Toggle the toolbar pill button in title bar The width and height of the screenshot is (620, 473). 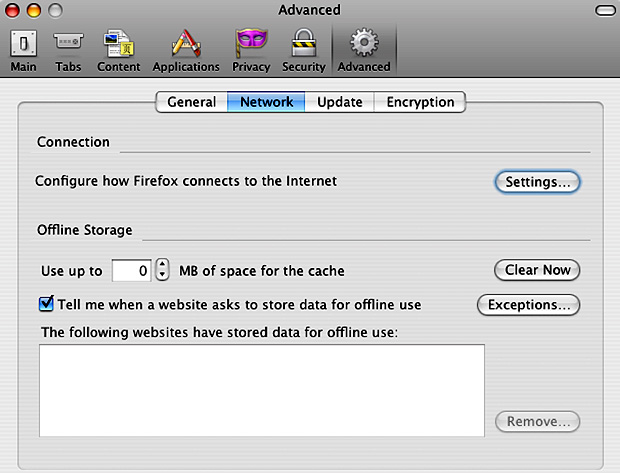tap(605, 10)
